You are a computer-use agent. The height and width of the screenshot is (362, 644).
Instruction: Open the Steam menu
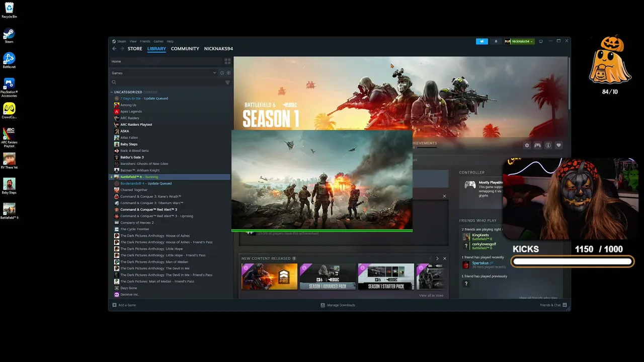pos(122,41)
